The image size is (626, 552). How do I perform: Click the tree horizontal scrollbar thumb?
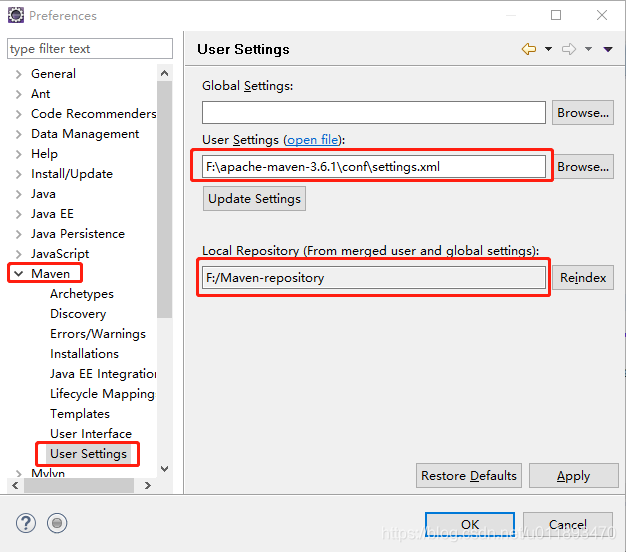(x=79, y=485)
